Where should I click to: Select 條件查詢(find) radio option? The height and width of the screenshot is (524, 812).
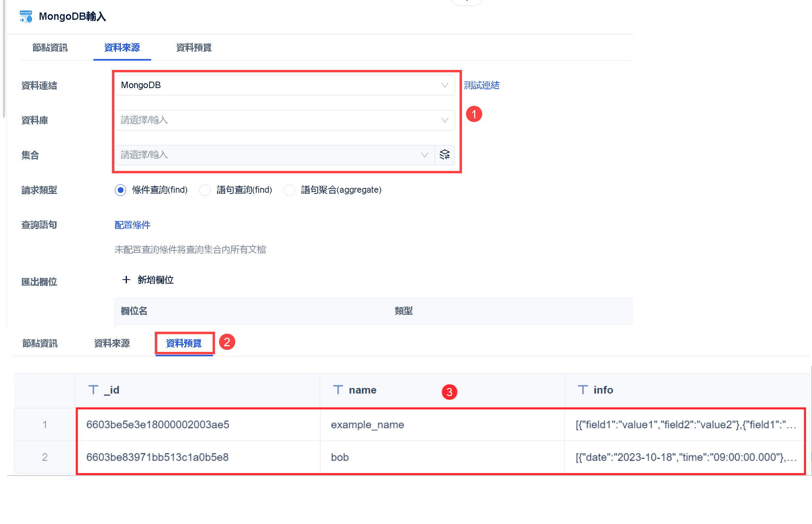click(120, 190)
